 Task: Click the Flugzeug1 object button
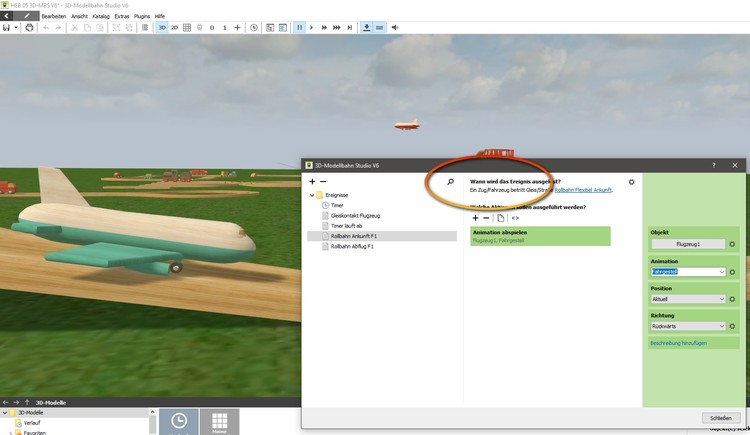(x=688, y=244)
